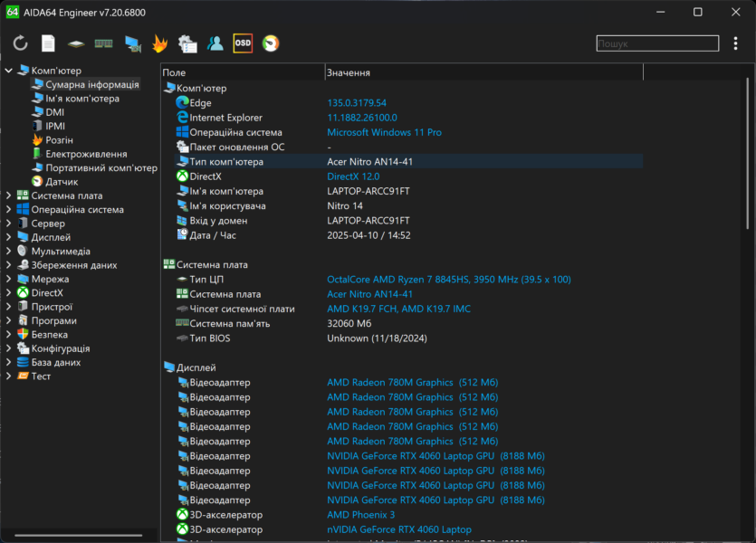Viewport: 756px width, 543px height.
Task: Expand the Сервер tree node
Action: pos(8,224)
